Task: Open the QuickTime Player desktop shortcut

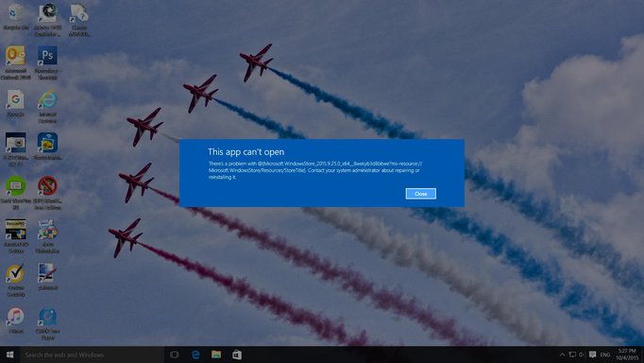Action: coord(47,323)
